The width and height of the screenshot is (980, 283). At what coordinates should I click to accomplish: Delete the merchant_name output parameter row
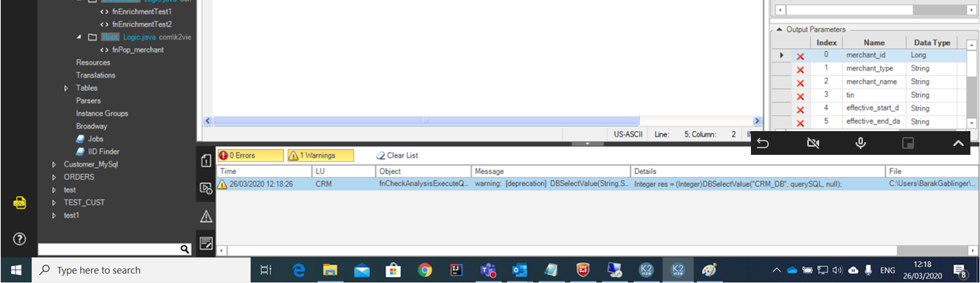801,83
